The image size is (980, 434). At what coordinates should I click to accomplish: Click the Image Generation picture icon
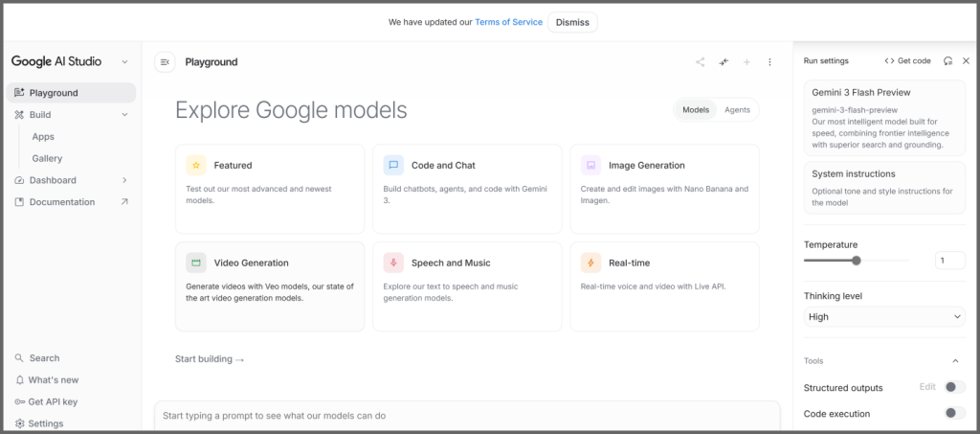pos(590,166)
